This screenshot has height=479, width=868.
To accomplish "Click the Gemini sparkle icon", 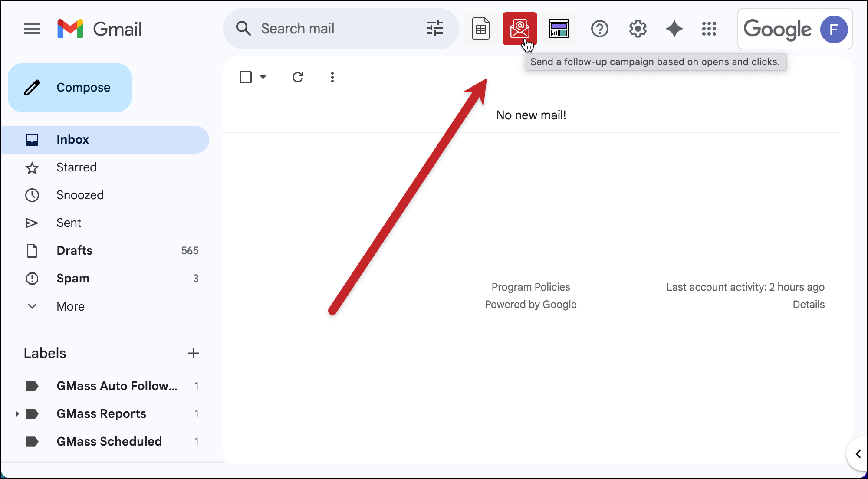I will point(674,29).
